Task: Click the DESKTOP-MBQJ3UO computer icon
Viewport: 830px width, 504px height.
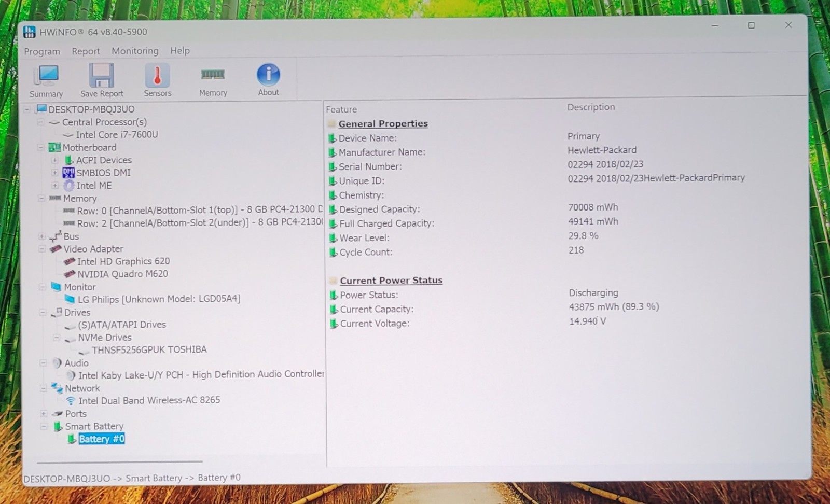Action: point(41,109)
